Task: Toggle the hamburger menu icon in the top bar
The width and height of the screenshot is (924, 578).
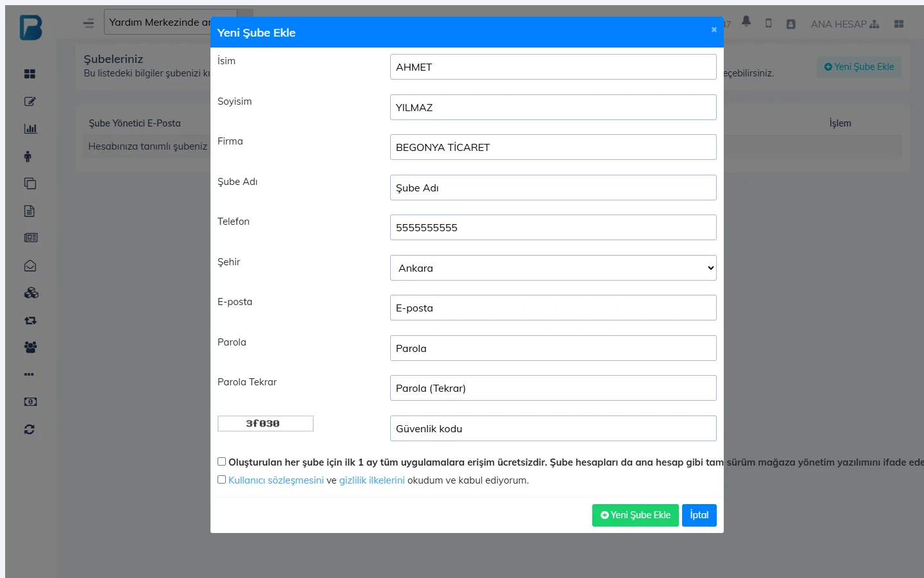Action: click(x=89, y=23)
